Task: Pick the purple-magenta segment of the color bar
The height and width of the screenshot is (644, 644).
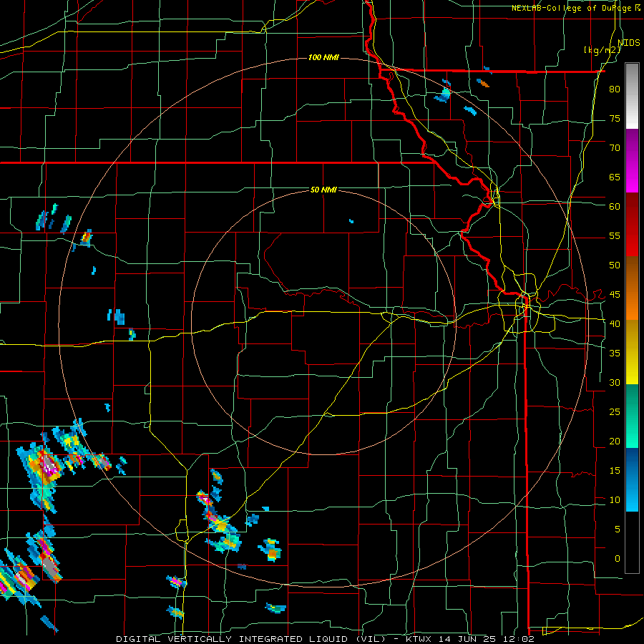Action: (x=632, y=160)
